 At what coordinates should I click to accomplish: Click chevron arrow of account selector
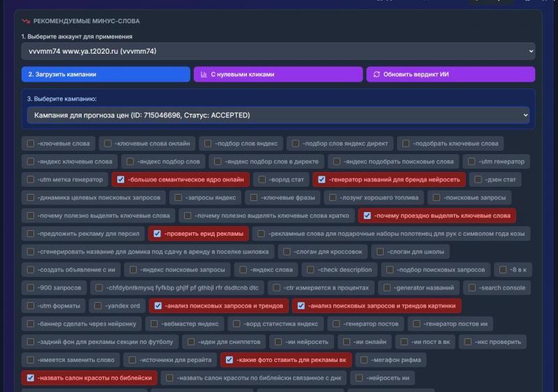click(x=531, y=51)
